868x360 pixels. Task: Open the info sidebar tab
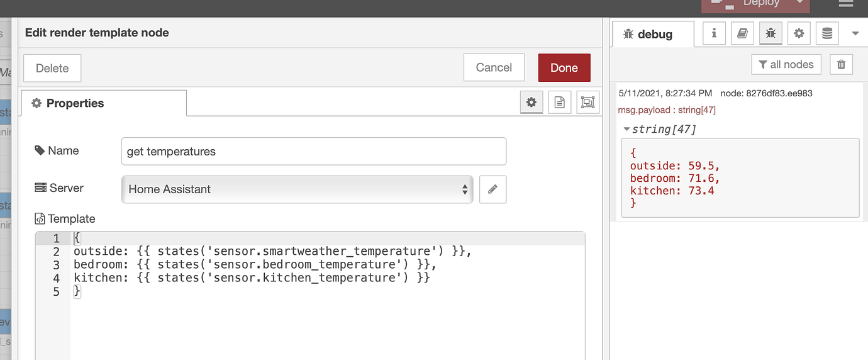(x=714, y=34)
